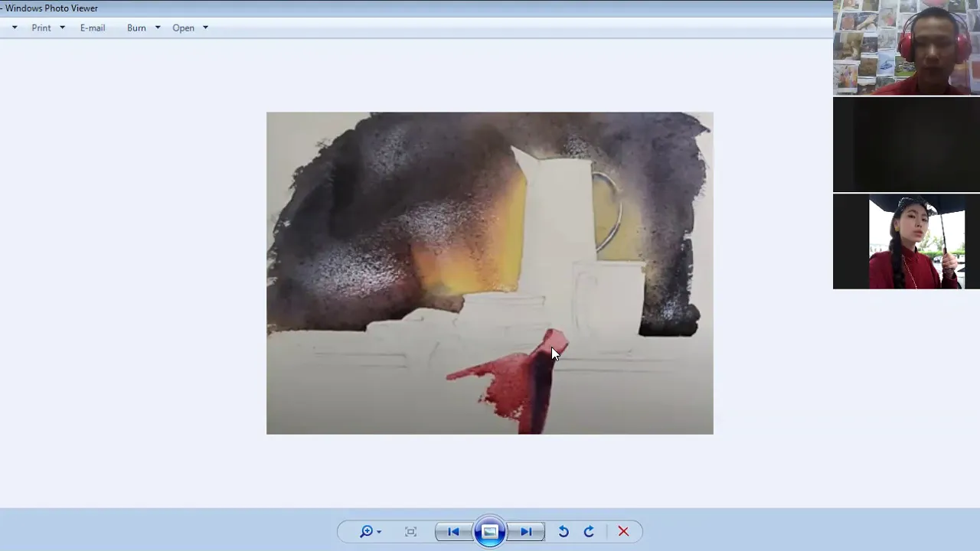Select the black empty video tile
The width and height of the screenshot is (980, 551).
[906, 144]
